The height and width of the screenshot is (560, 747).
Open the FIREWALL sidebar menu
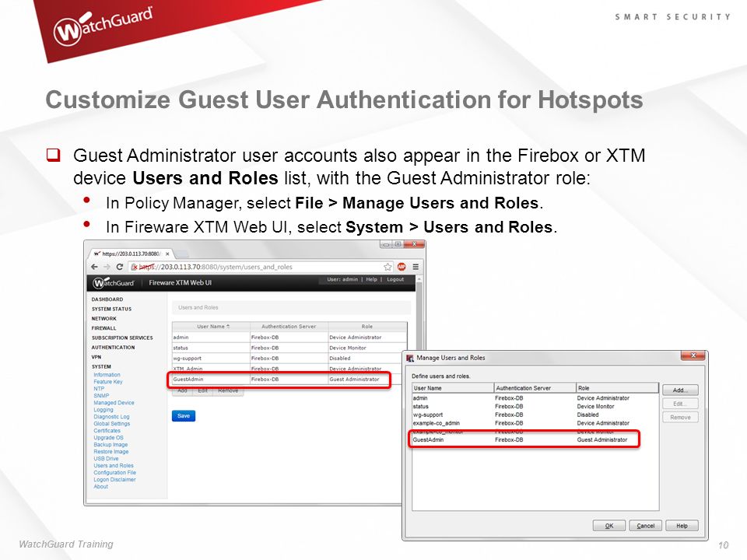(103, 328)
